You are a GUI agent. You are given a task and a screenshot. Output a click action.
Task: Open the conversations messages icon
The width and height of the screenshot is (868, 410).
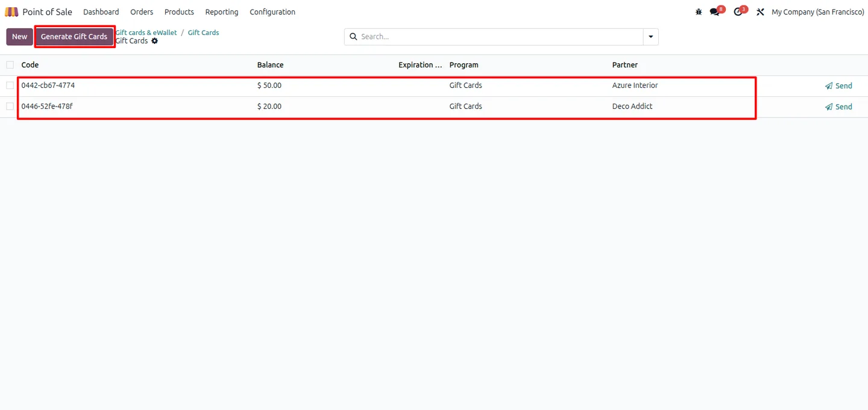715,12
